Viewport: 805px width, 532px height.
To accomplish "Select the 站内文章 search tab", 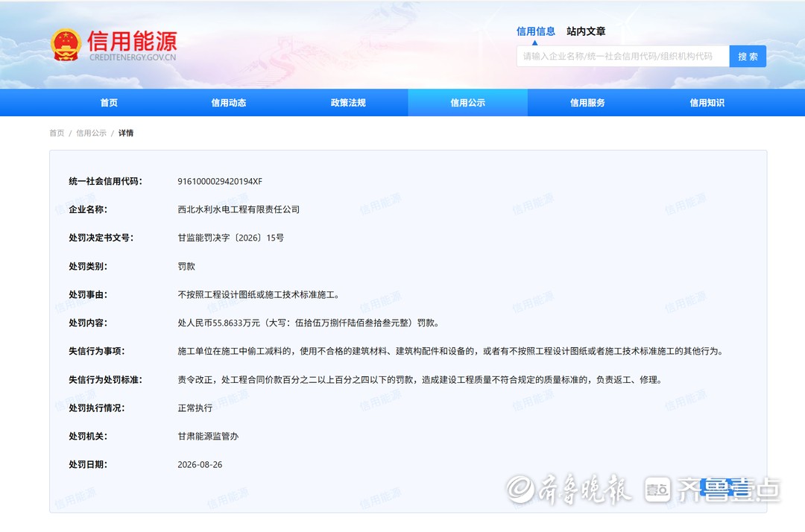I will (586, 31).
